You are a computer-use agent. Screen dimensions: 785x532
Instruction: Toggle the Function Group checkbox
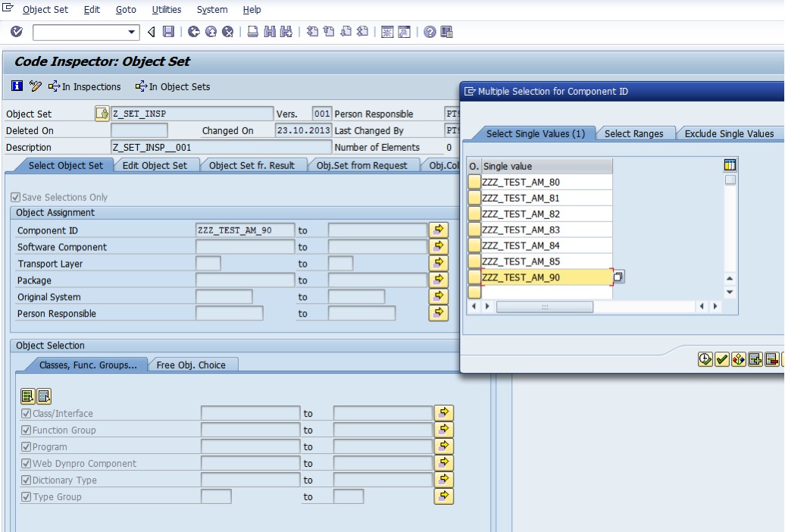(x=26, y=430)
